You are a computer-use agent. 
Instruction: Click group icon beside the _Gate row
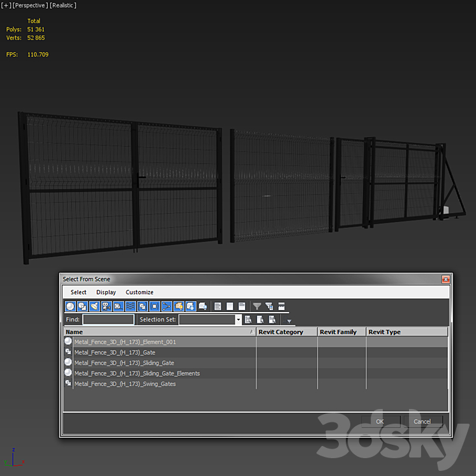pyautogui.click(x=68, y=352)
